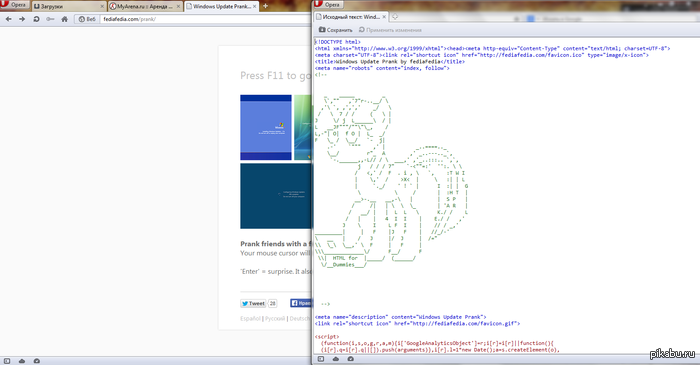Close the Исходный текст source tab
Image resolution: width=700 pixels, height=365 pixels.
384,17
